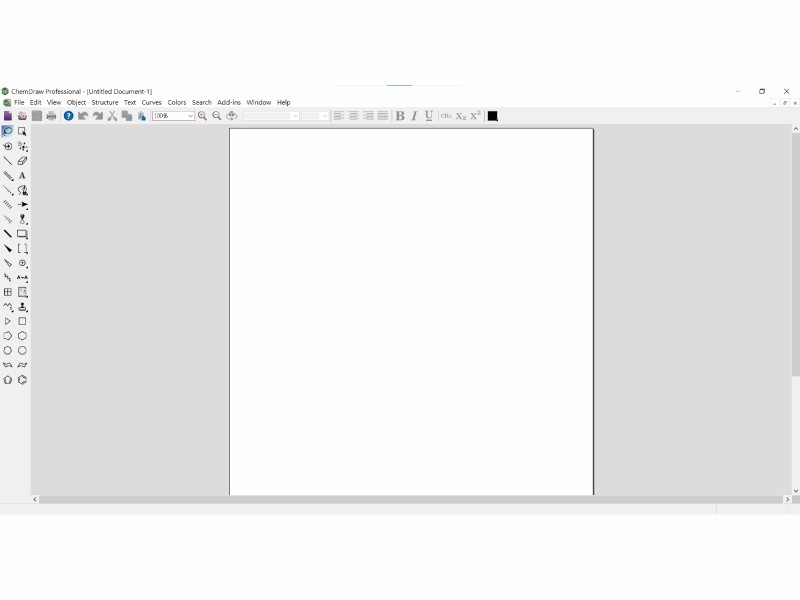Select the Lasso selection tool

point(7,131)
